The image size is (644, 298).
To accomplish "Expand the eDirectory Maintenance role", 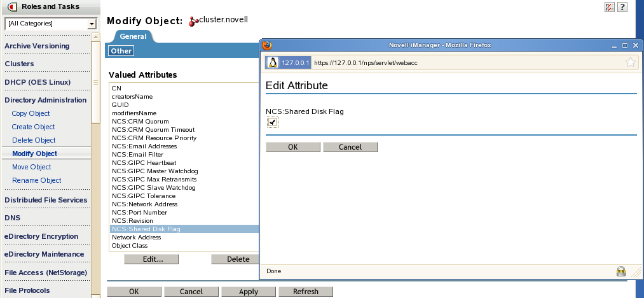I will click(45, 254).
